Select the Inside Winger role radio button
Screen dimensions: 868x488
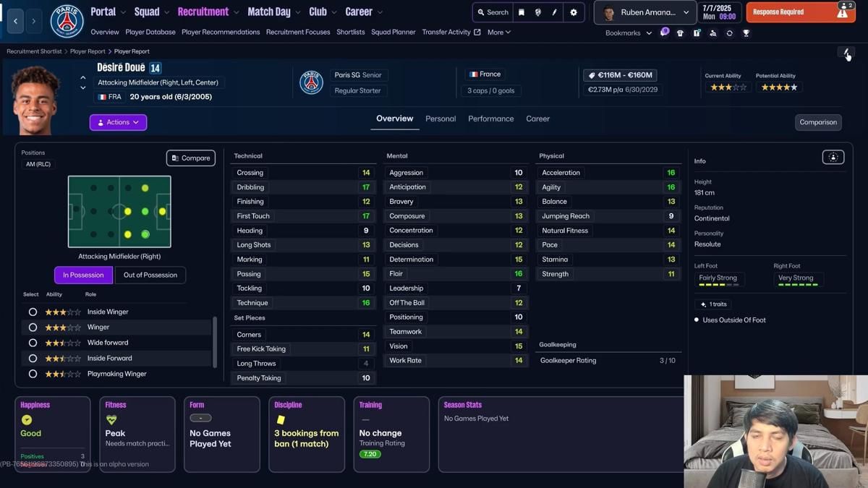click(33, 312)
